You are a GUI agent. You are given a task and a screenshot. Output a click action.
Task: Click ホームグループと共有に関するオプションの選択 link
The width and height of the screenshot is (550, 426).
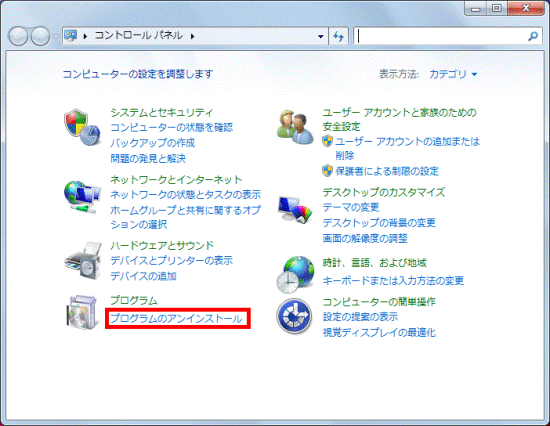pyautogui.click(x=186, y=217)
